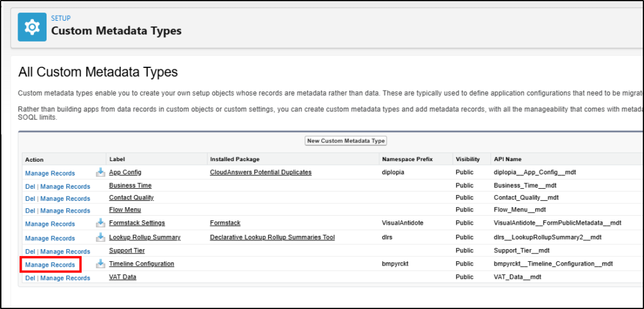Select Manage Records for VAT Data
This screenshot has width=644, height=309.
[65, 278]
